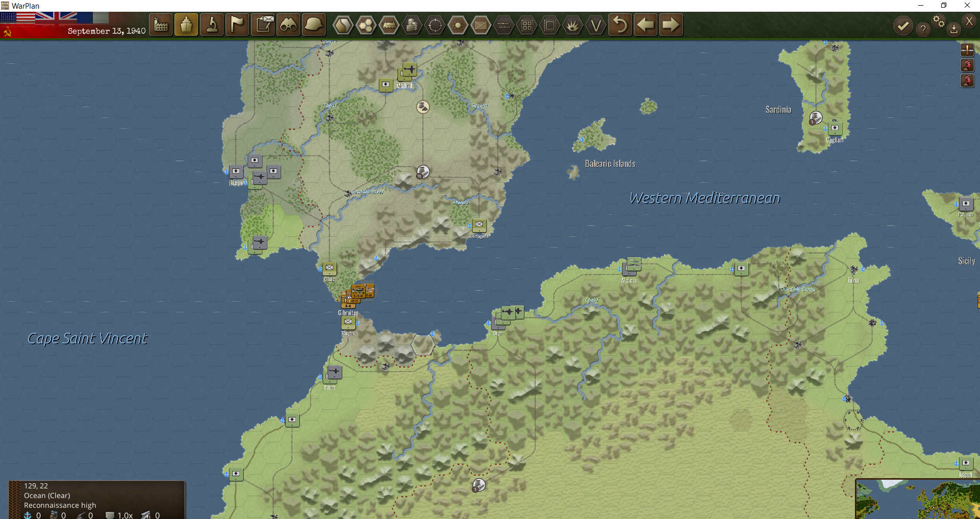Click the binoculars toolbar icon
This screenshot has width=980, height=519.
288,24
